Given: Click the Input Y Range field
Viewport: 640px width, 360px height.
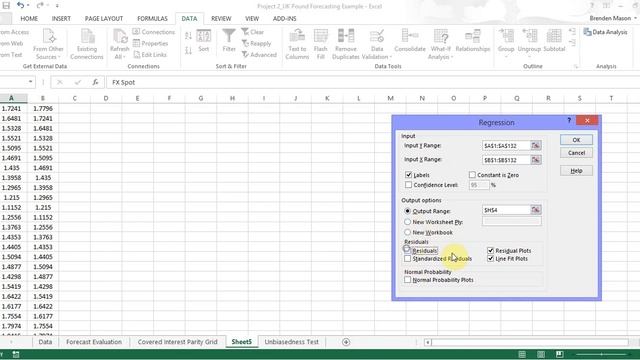Looking at the screenshot, I should pyautogui.click(x=506, y=145).
